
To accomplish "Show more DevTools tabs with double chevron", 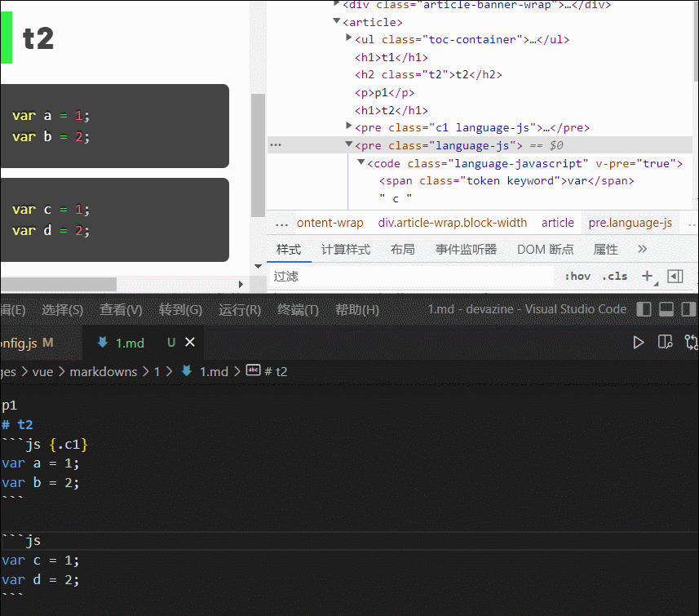I will click(642, 249).
